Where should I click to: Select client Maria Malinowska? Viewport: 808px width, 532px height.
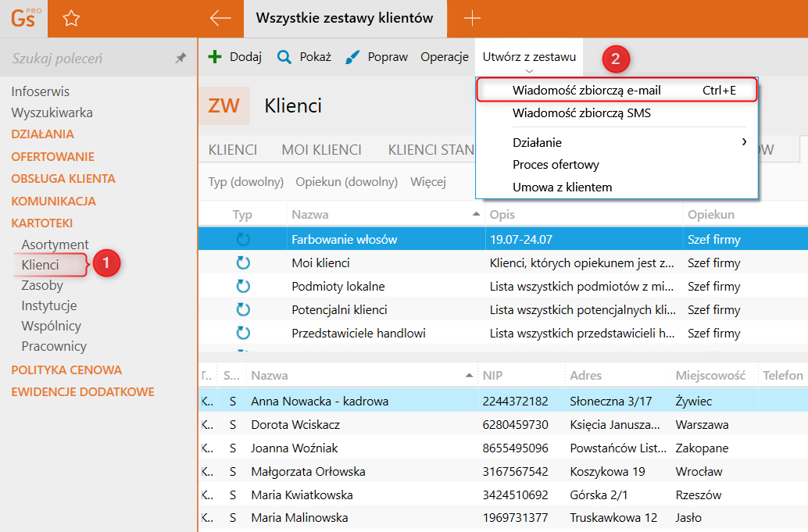click(x=503, y=518)
